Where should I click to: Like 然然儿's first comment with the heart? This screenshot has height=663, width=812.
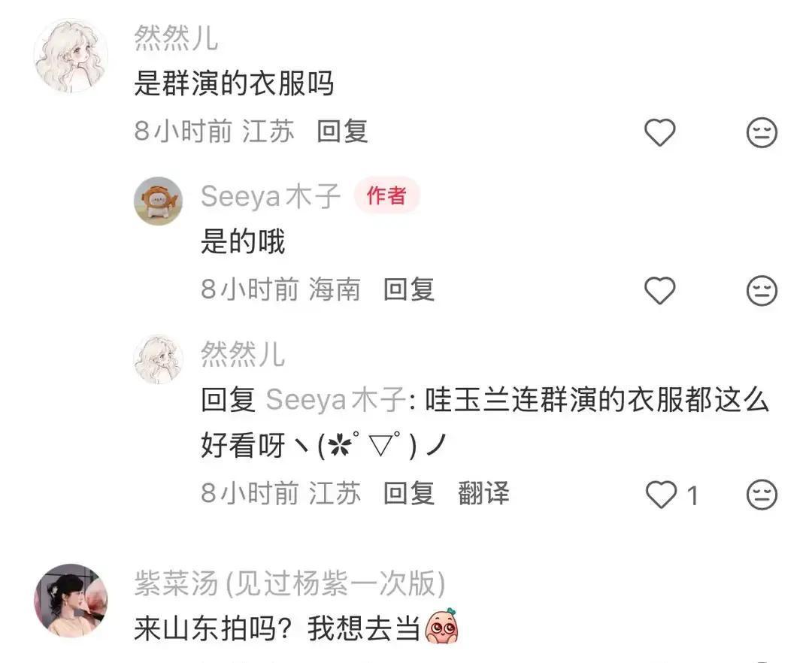tap(660, 132)
